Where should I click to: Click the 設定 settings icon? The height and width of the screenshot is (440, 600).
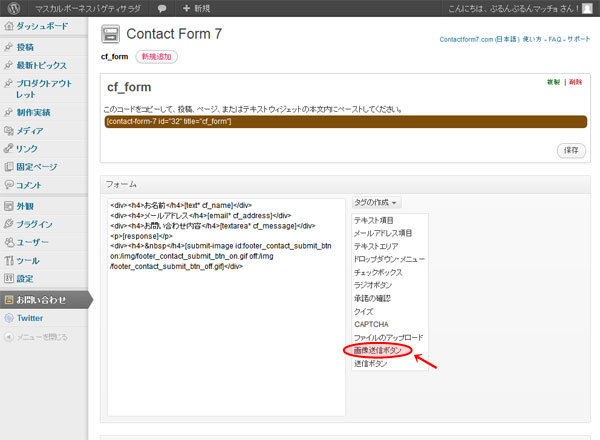click(8, 278)
